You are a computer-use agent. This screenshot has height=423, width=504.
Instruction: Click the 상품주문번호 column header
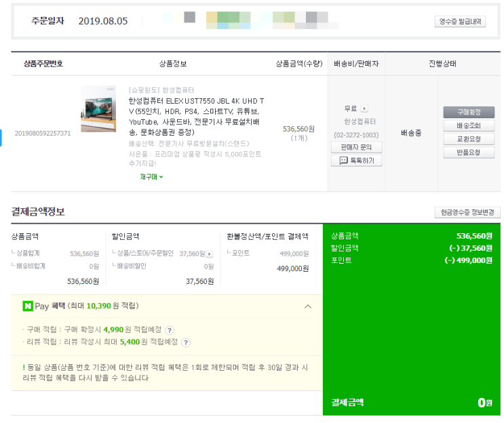43,64
